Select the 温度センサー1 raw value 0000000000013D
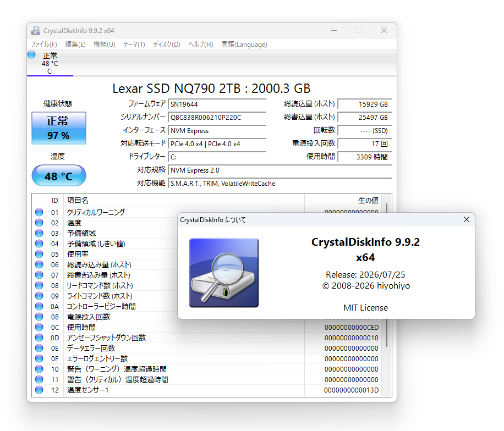Viewport: 504px width, 431px height. coord(352,390)
